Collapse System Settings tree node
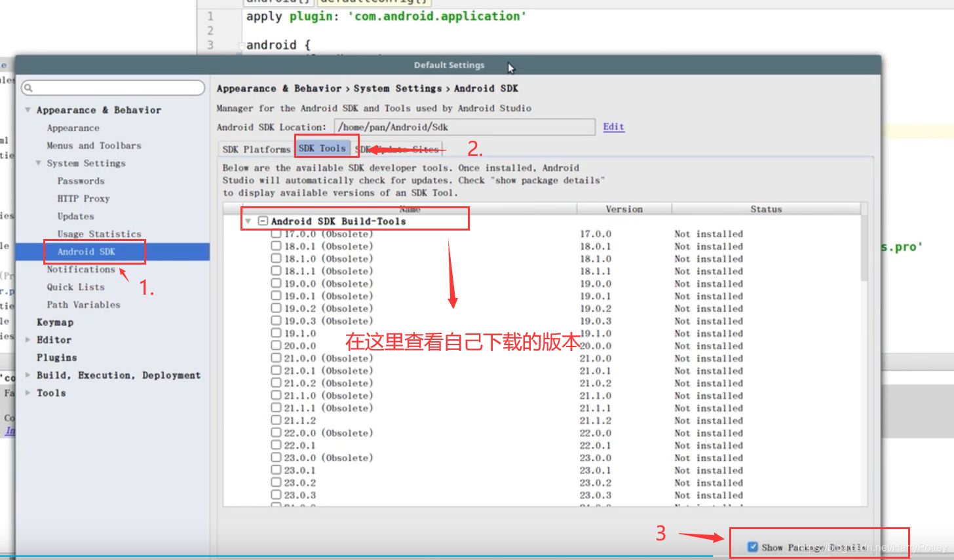The height and width of the screenshot is (560, 954). (38, 163)
